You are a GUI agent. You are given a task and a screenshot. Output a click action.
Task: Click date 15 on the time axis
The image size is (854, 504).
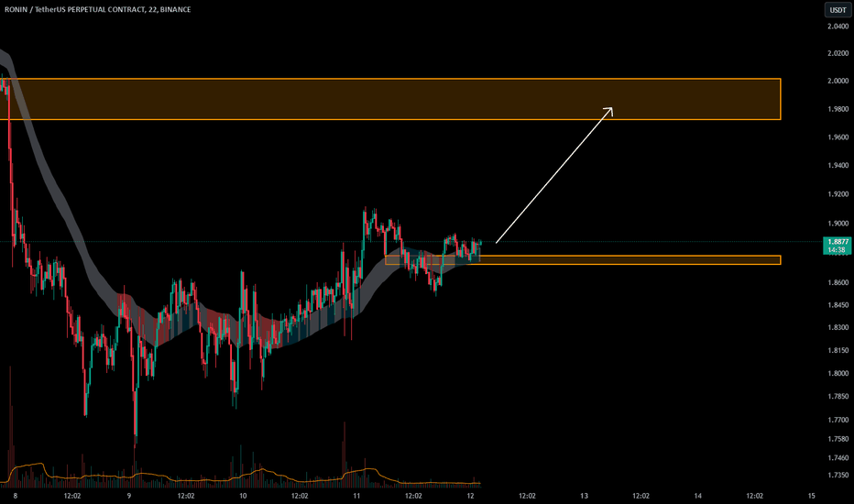(812, 496)
